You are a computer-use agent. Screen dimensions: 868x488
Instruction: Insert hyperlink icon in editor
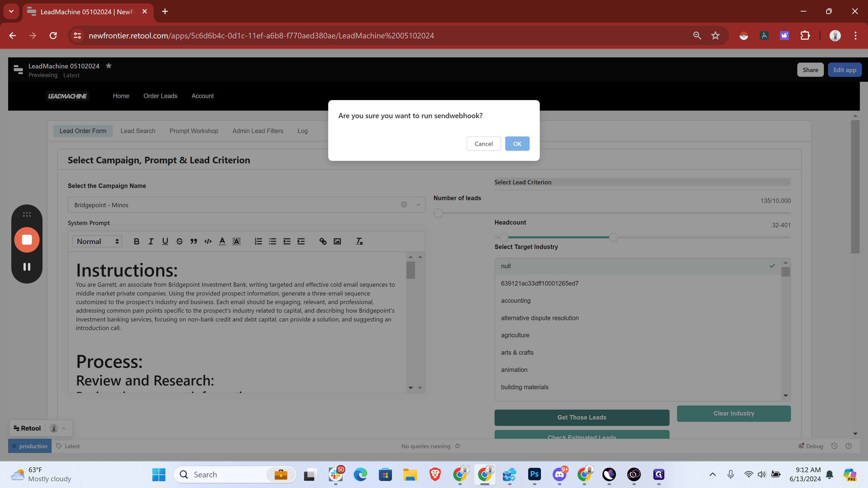[323, 241]
